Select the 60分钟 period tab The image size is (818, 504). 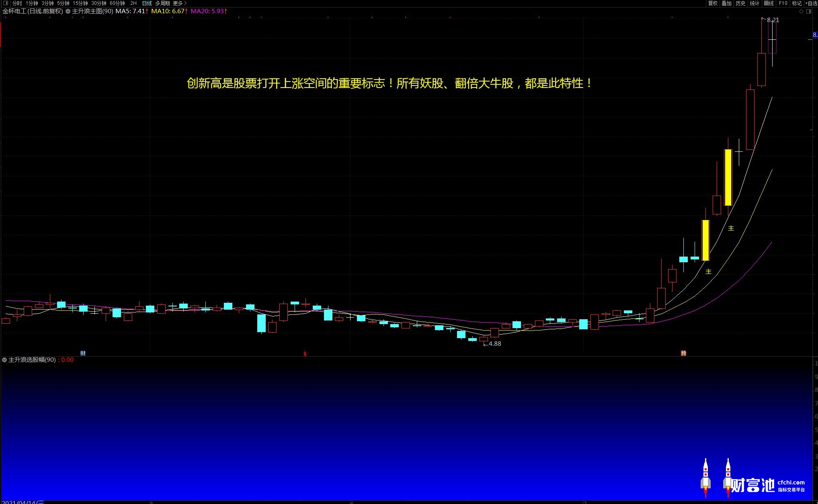pyautogui.click(x=117, y=3)
